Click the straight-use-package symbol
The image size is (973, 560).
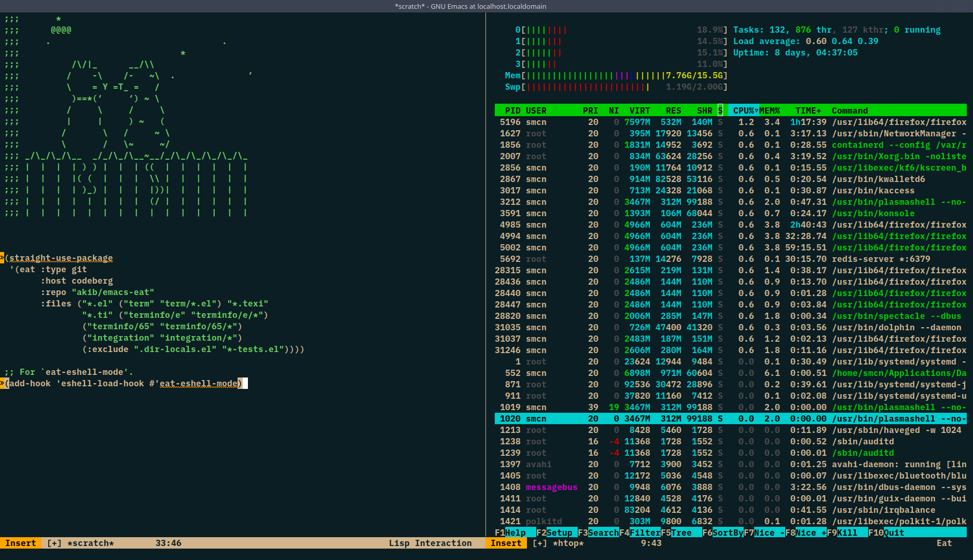(61, 258)
